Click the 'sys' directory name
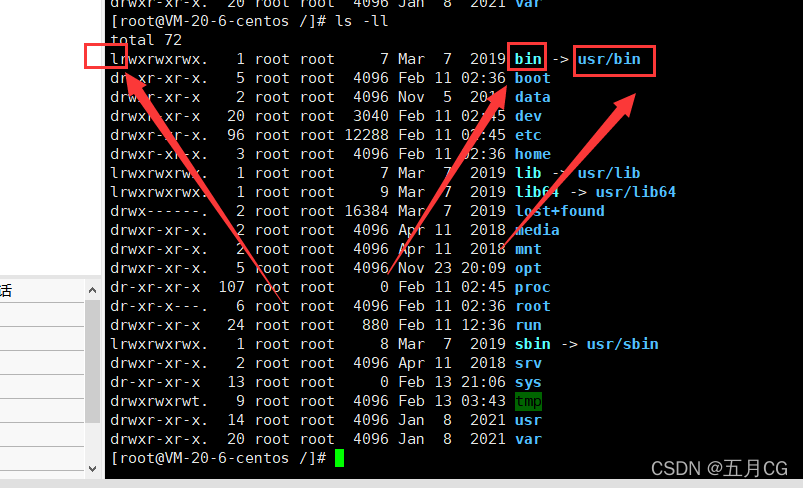 coord(528,383)
